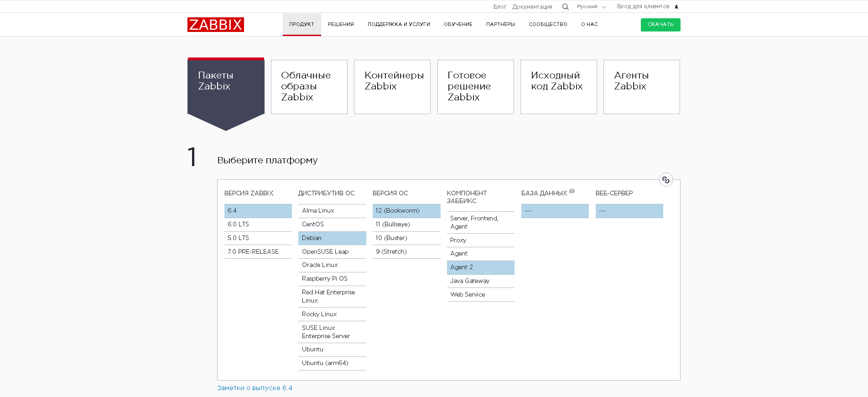Copy the permalink via link icon
The image size is (868, 397).
pos(666,180)
